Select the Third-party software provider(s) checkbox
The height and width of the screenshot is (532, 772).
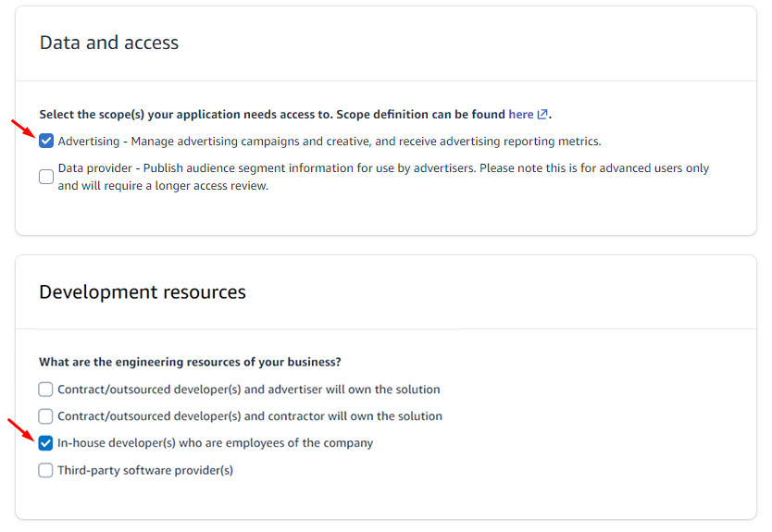point(46,470)
